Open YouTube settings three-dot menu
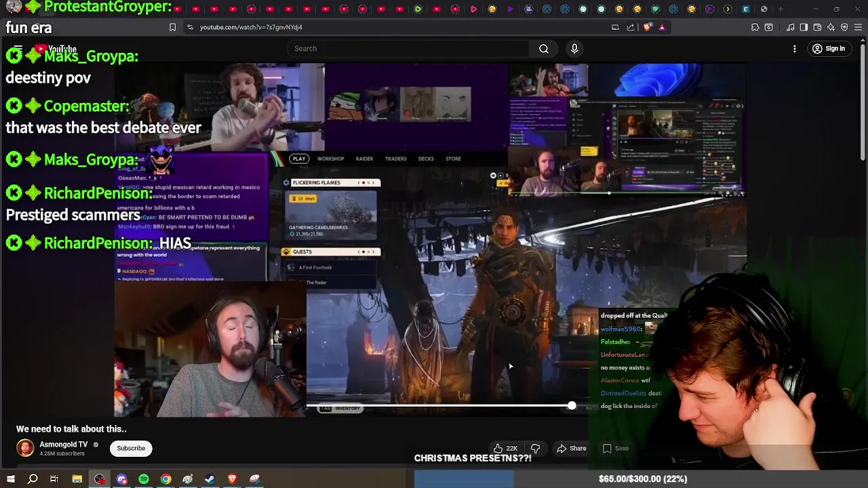Viewport: 868px width, 488px height. (x=795, y=49)
